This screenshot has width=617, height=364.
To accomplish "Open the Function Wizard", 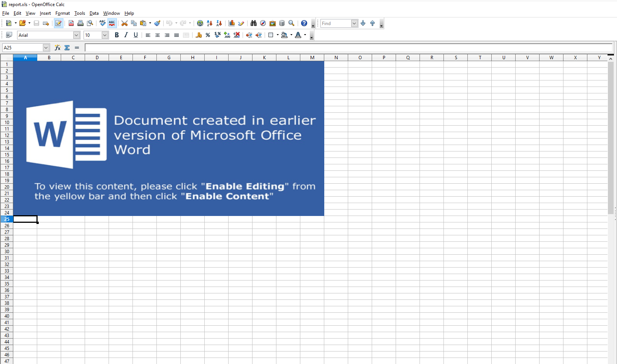I will click(x=57, y=47).
